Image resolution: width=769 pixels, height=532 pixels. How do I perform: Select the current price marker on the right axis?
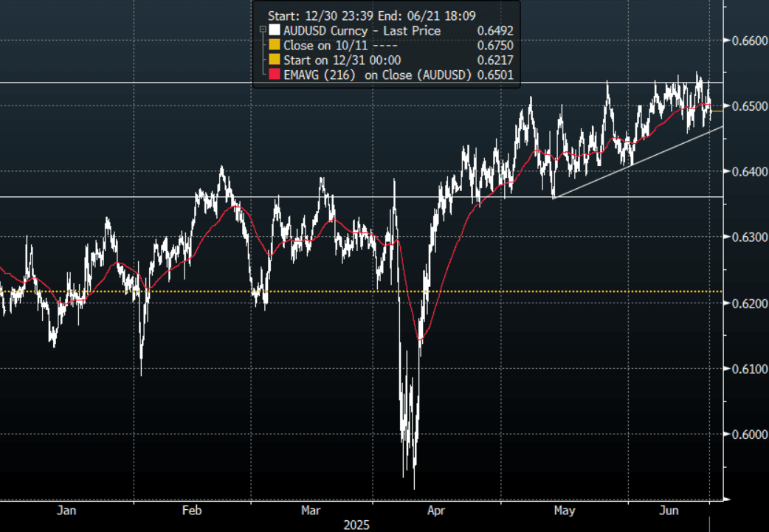tap(717, 111)
